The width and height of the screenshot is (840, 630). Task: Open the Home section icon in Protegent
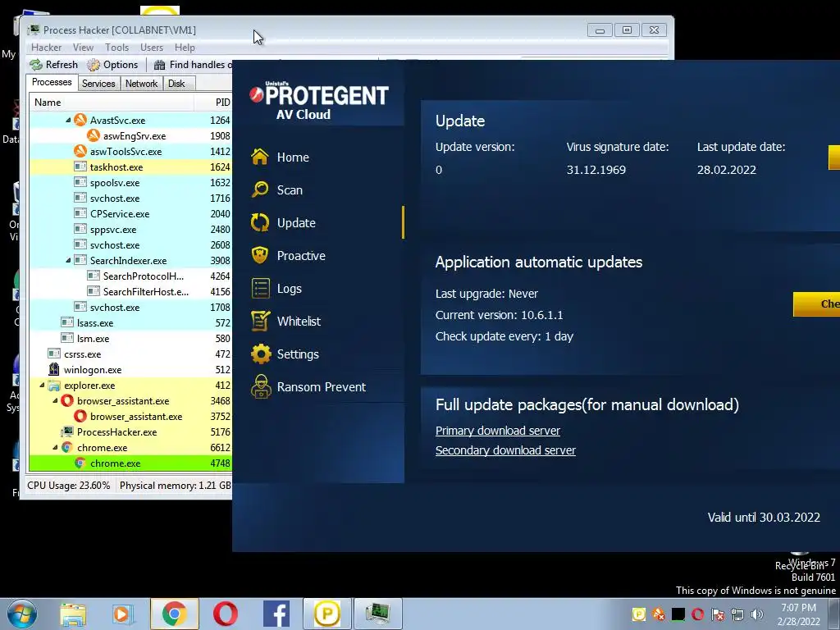point(260,157)
